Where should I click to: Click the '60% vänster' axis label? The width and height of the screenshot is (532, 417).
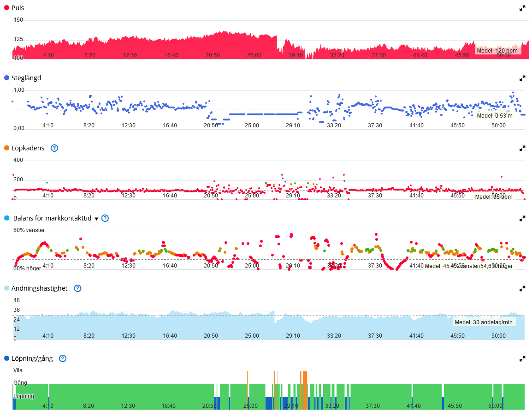[29, 230]
